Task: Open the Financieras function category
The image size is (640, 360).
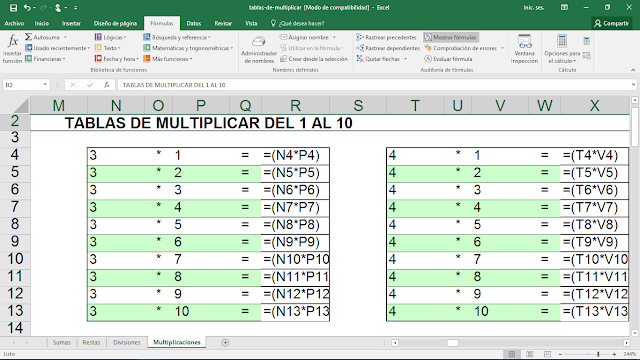Action: click(45, 59)
